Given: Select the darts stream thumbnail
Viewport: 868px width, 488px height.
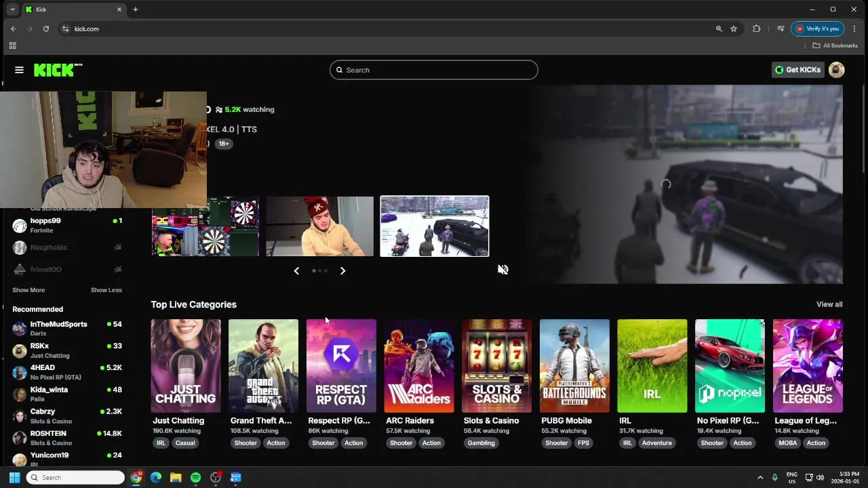Looking at the screenshot, I should click(x=205, y=226).
